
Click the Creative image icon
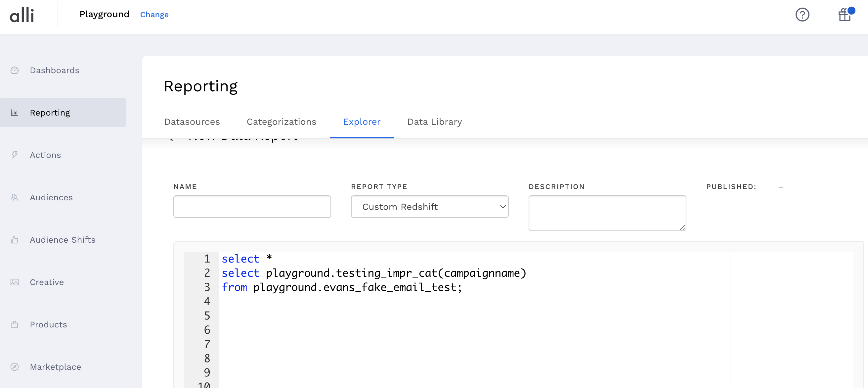(15, 282)
